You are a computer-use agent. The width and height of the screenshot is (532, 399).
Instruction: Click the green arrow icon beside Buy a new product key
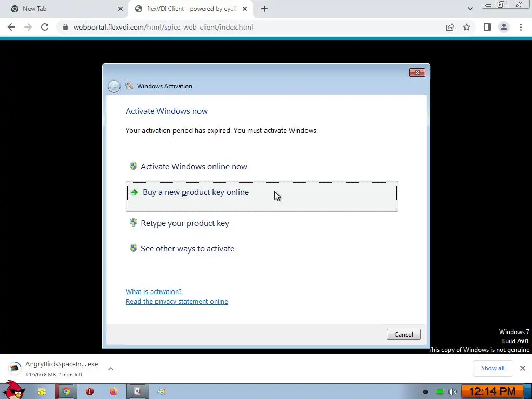[135, 192]
